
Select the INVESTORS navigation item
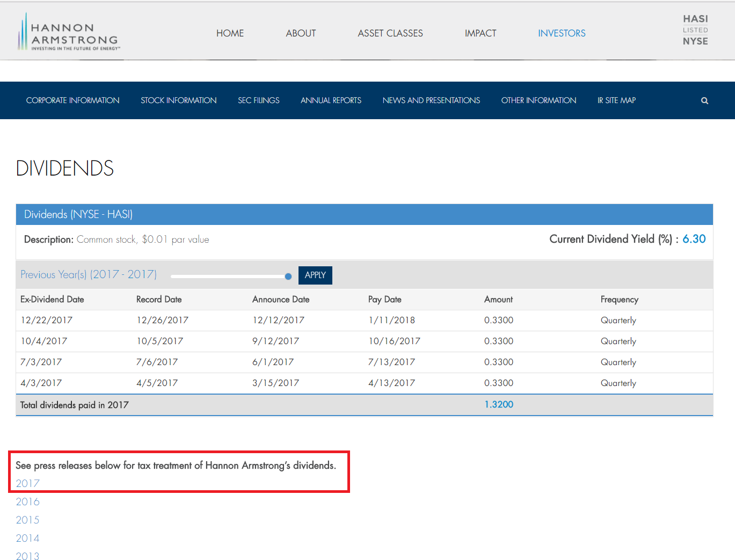[x=562, y=33]
